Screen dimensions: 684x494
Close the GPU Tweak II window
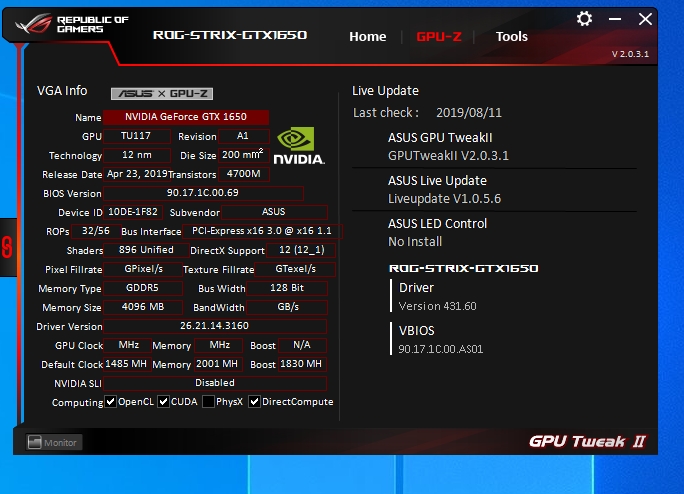pyautogui.click(x=645, y=18)
